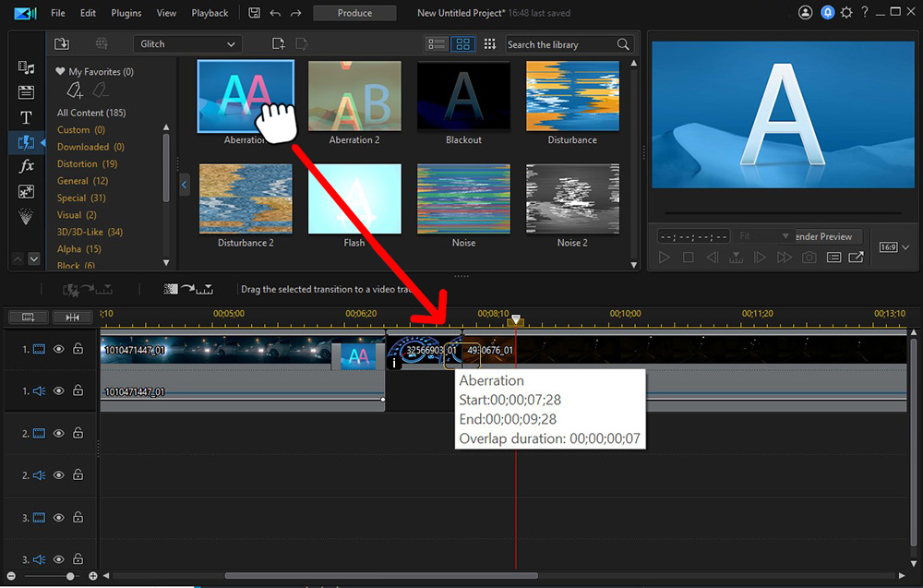Viewport: 923px width, 588px height.
Task: Hide video track 1 with its eye icon
Action: [x=59, y=349]
